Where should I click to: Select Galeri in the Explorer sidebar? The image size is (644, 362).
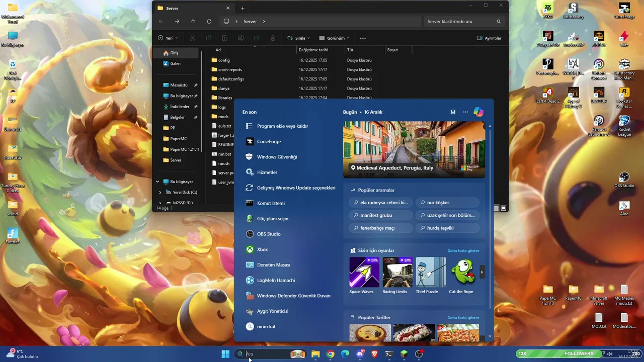(x=175, y=63)
